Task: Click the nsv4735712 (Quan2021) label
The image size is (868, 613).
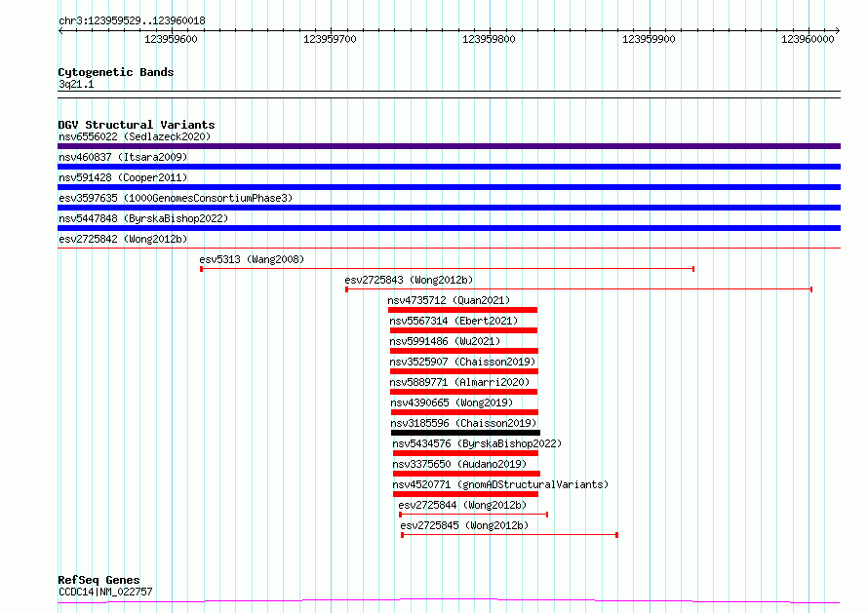Action: coord(449,300)
